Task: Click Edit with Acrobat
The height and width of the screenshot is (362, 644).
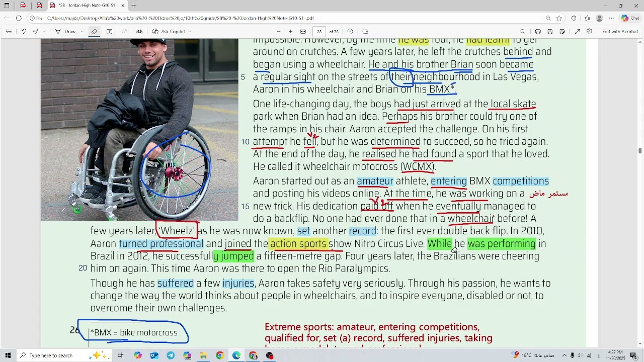Action: [620, 31]
